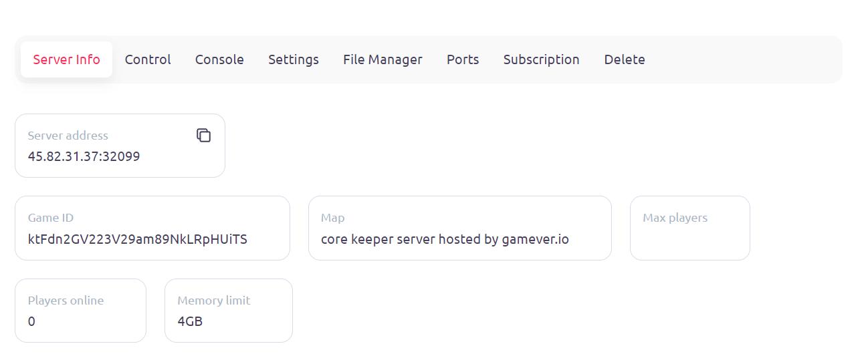Open the Console tab
868x360 pixels.
click(219, 59)
